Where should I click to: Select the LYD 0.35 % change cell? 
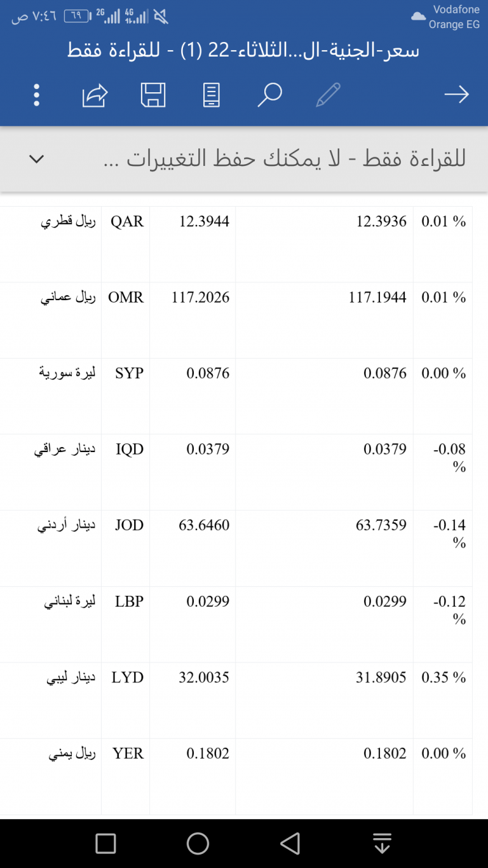point(443,700)
